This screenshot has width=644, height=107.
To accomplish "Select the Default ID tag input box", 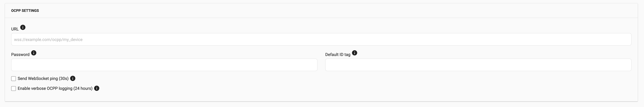I will pyautogui.click(x=478, y=65).
